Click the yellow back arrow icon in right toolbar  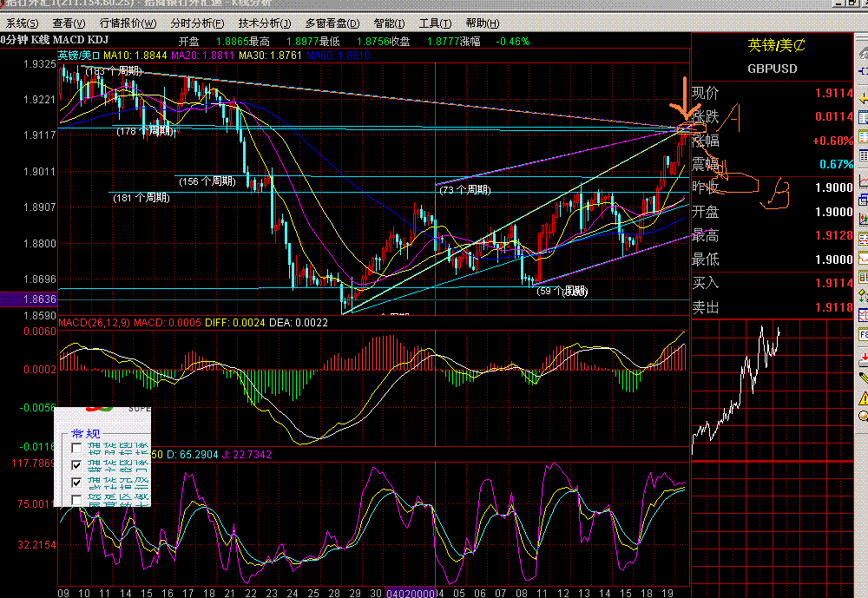(x=863, y=99)
